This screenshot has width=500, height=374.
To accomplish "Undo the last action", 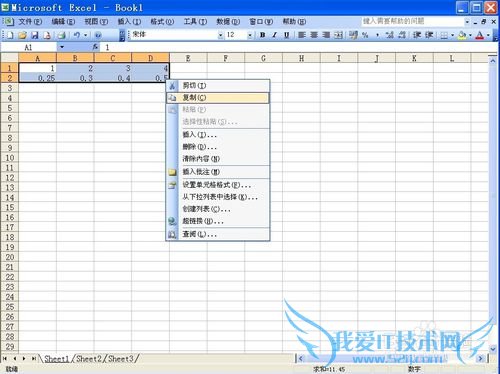I will 77,35.
